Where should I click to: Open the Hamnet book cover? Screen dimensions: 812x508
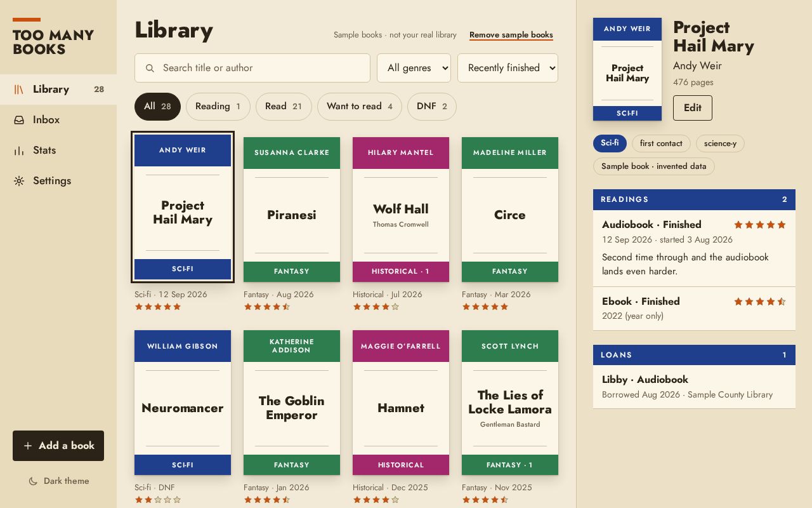coord(401,403)
